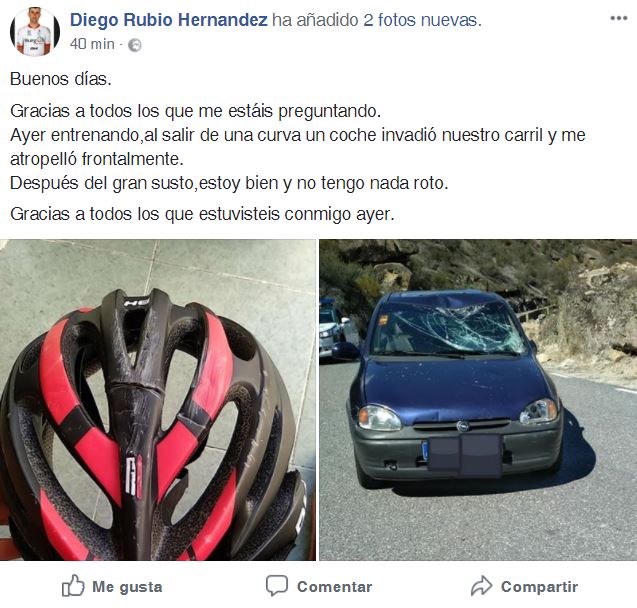Open the three-dots post options menu

point(619,18)
